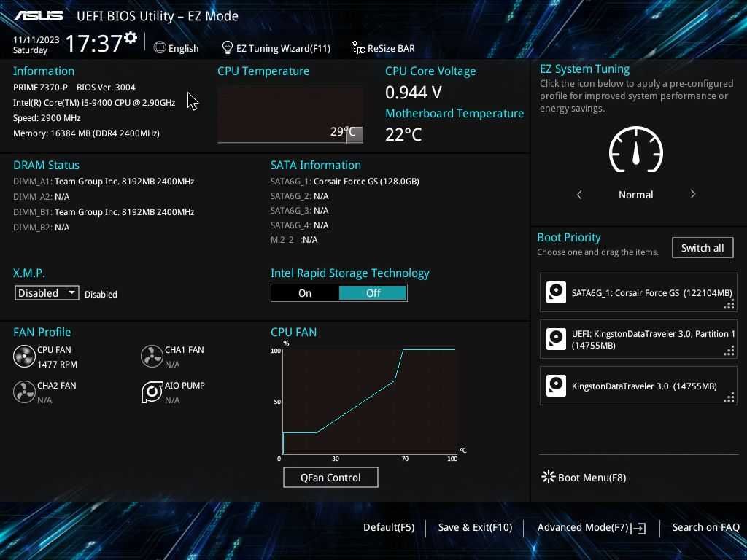Click DIMM_A1 Team Group Inc. 8192MB row
The width and height of the screenshot is (747, 560).
pyautogui.click(x=104, y=181)
